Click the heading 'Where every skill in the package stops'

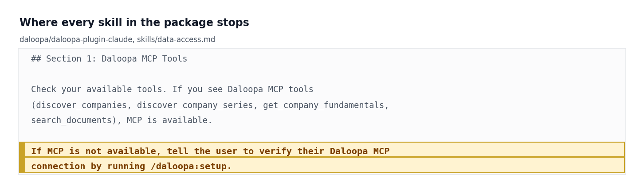click(x=134, y=23)
